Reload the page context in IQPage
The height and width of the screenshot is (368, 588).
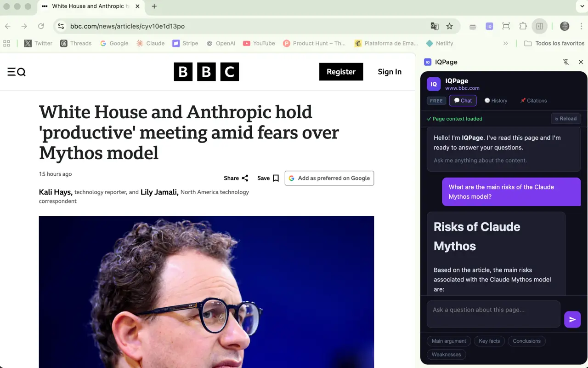[x=566, y=119]
